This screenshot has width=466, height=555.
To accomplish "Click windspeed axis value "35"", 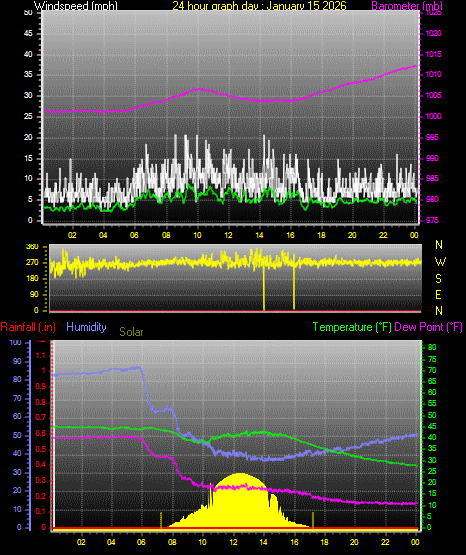I will 28,74.
